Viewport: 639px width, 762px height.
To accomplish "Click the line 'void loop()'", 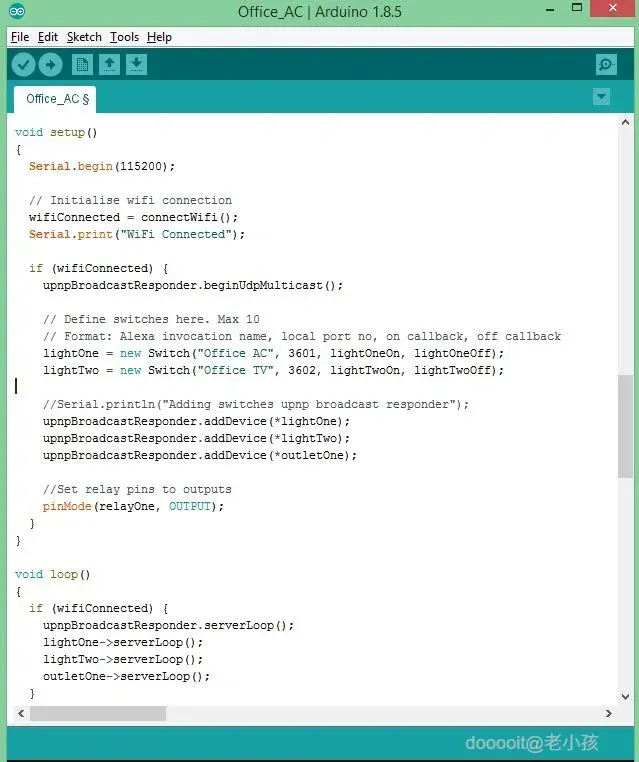I will click(x=52, y=574).
